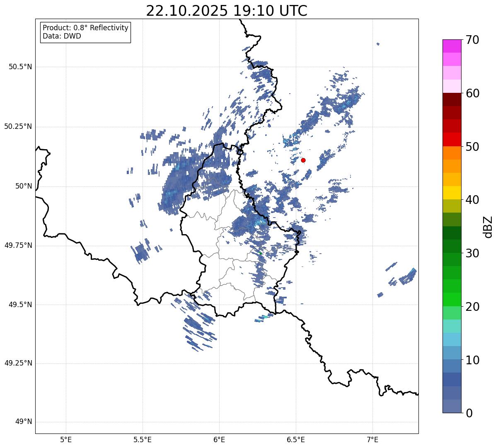Viewport: 498px width, 448px height.
Task: Click the 5°E longitude label
Action: click(66, 440)
